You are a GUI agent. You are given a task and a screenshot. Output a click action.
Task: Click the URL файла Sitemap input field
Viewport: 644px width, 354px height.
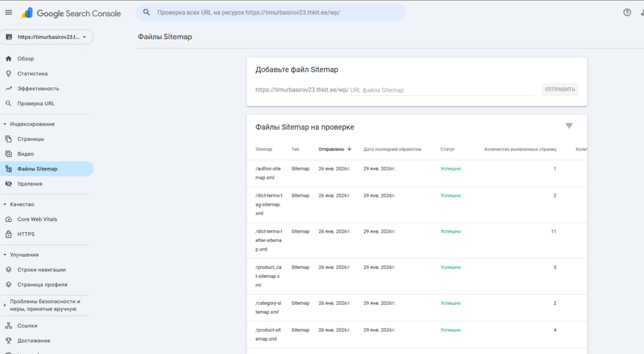click(x=441, y=90)
